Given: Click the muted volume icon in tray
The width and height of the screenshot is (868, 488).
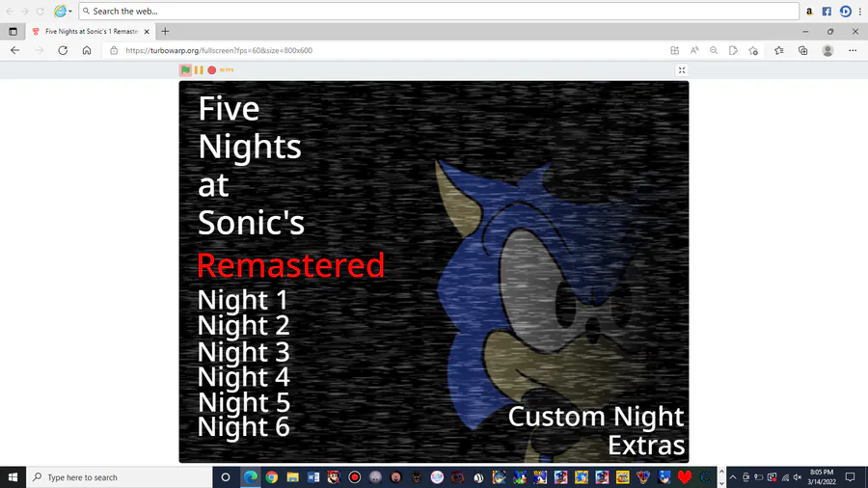Looking at the screenshot, I should click(x=798, y=477).
